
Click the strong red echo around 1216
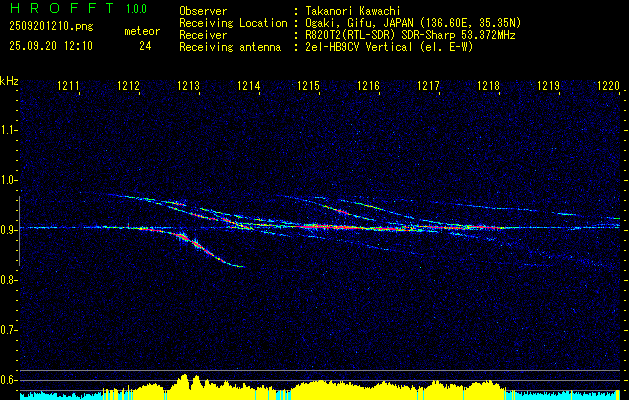[361, 227]
